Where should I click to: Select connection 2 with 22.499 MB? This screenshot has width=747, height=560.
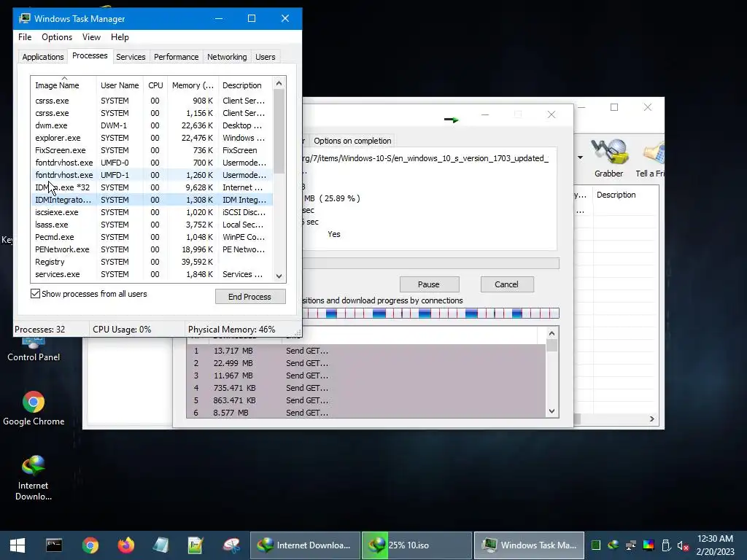[x=366, y=363]
